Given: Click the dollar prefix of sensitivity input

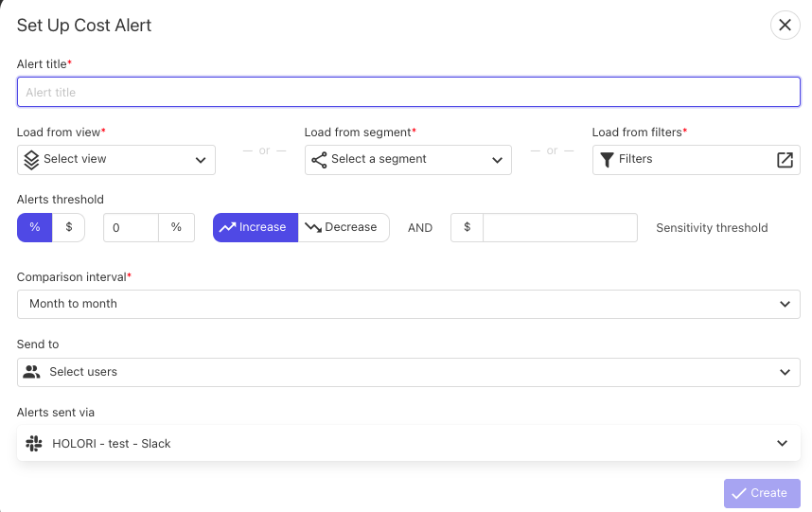Looking at the screenshot, I should click(x=467, y=227).
